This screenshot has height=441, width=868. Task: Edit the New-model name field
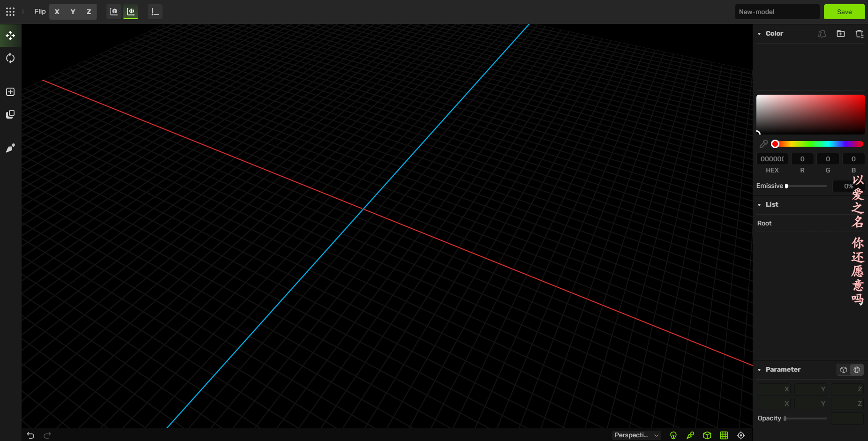(x=777, y=12)
